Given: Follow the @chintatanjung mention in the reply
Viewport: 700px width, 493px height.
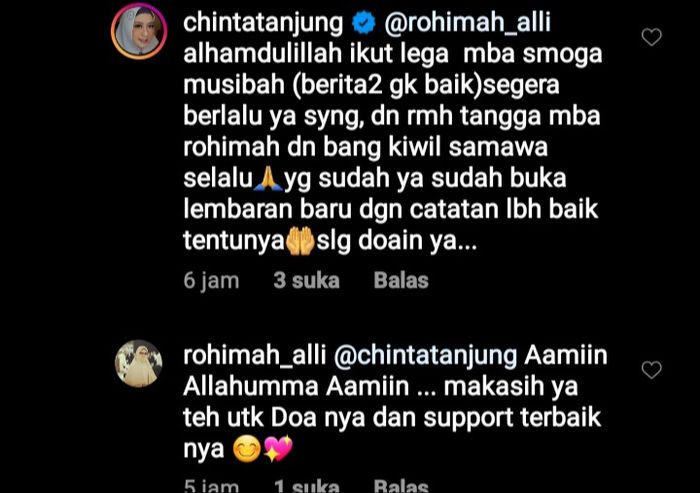Looking at the screenshot, I should tap(425, 356).
